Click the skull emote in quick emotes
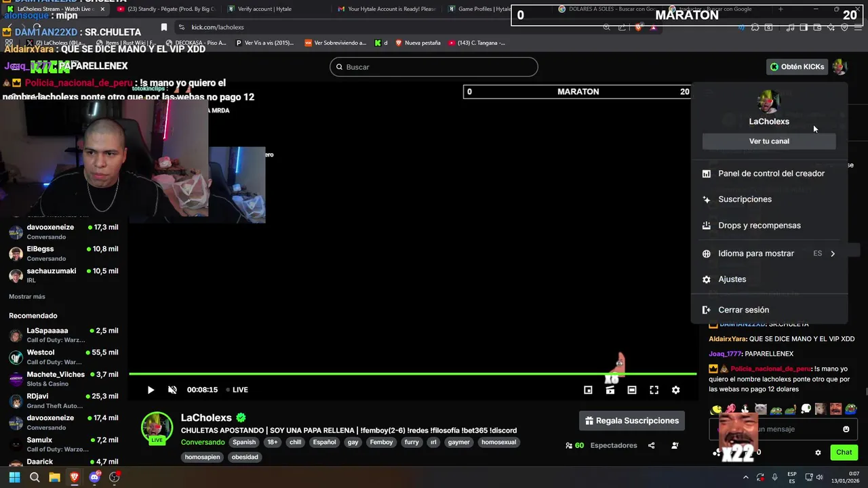This screenshot has height=488, width=868. coord(806,409)
